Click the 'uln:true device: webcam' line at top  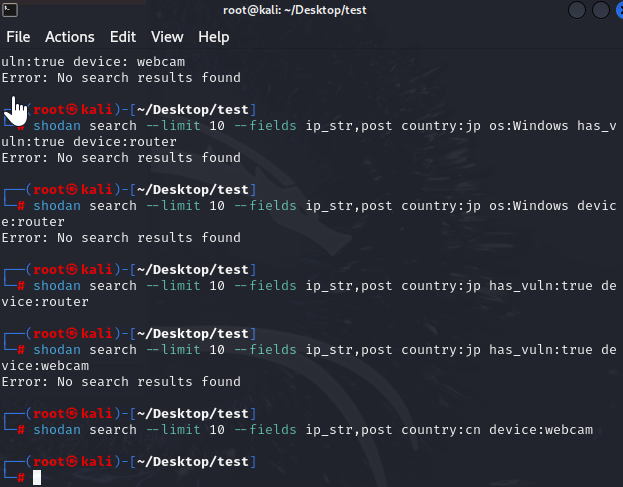(x=89, y=61)
